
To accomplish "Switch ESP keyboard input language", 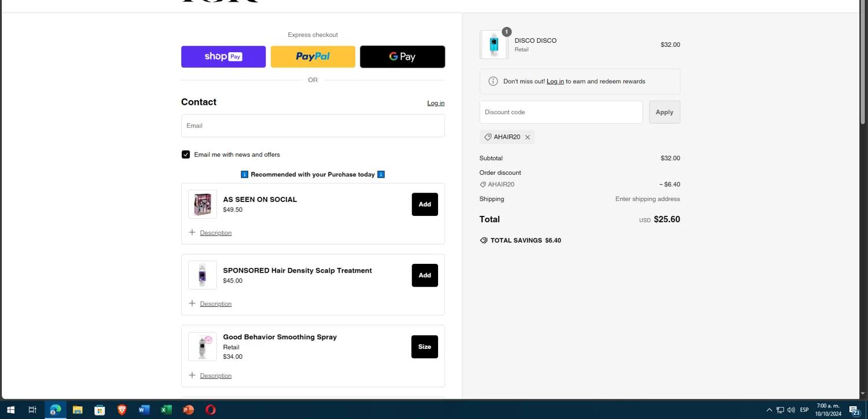I will click(x=804, y=410).
